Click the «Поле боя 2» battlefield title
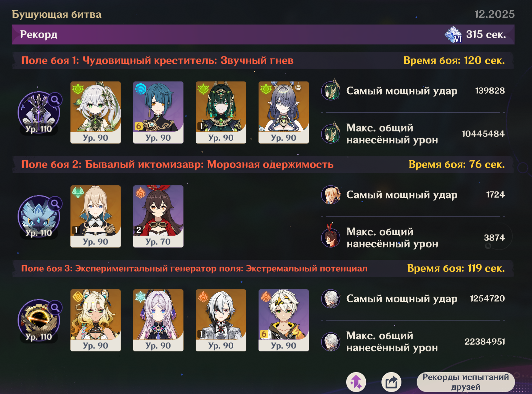532x394 pixels. pyautogui.click(x=177, y=164)
